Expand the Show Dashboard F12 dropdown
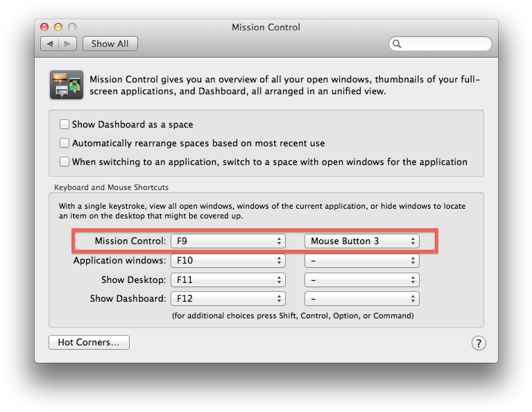532x412 pixels. pyautogui.click(x=228, y=299)
